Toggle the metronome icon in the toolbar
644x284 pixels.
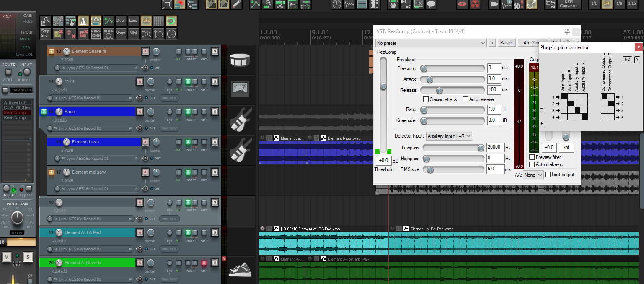pyautogui.click(x=83, y=21)
